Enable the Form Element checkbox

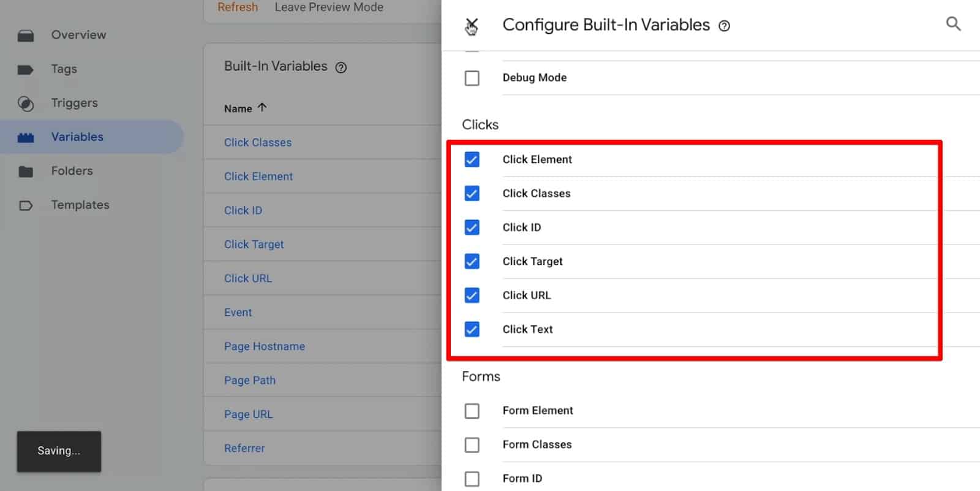[x=472, y=411]
